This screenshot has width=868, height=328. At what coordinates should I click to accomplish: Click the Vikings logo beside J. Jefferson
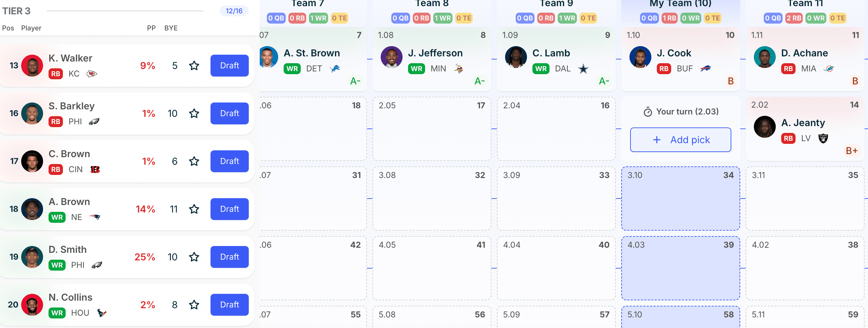pyautogui.click(x=459, y=69)
